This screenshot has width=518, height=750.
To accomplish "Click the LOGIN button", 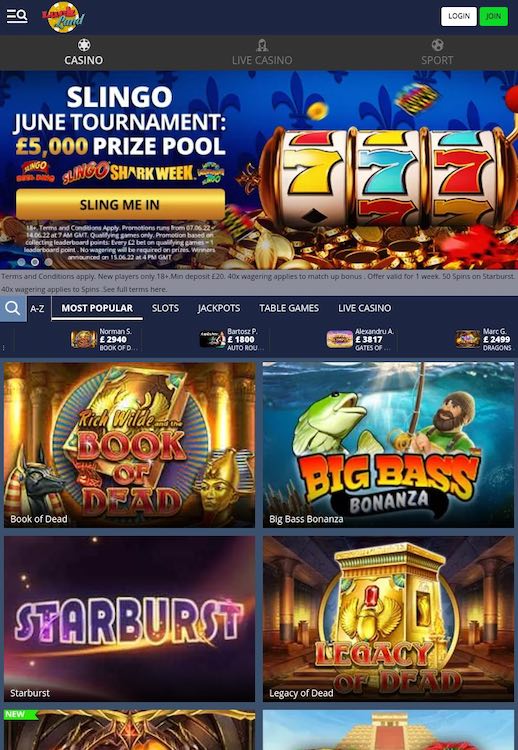I will pos(459,16).
